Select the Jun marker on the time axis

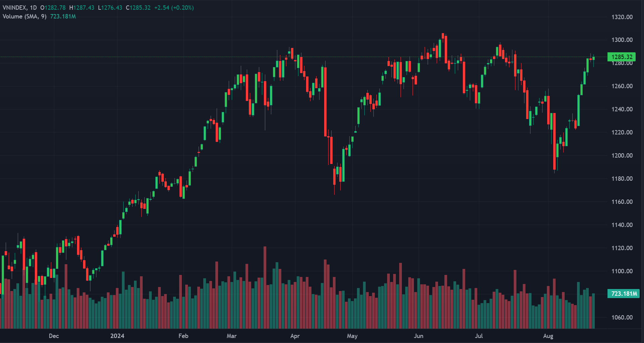coord(418,336)
